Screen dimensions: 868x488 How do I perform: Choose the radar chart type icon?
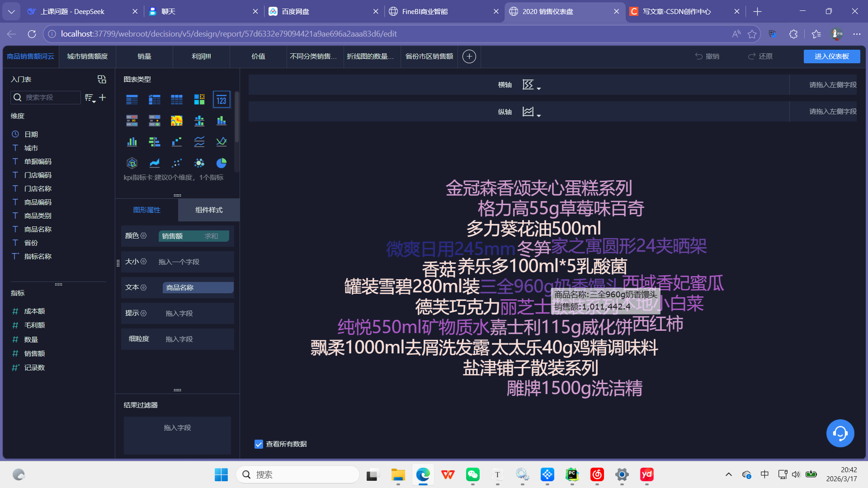point(132,163)
